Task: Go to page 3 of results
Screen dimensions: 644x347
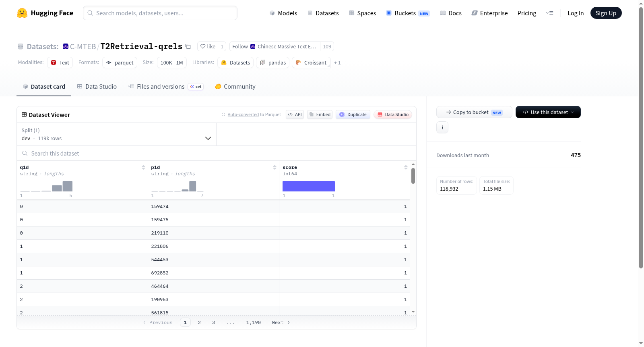Action: tap(213, 322)
